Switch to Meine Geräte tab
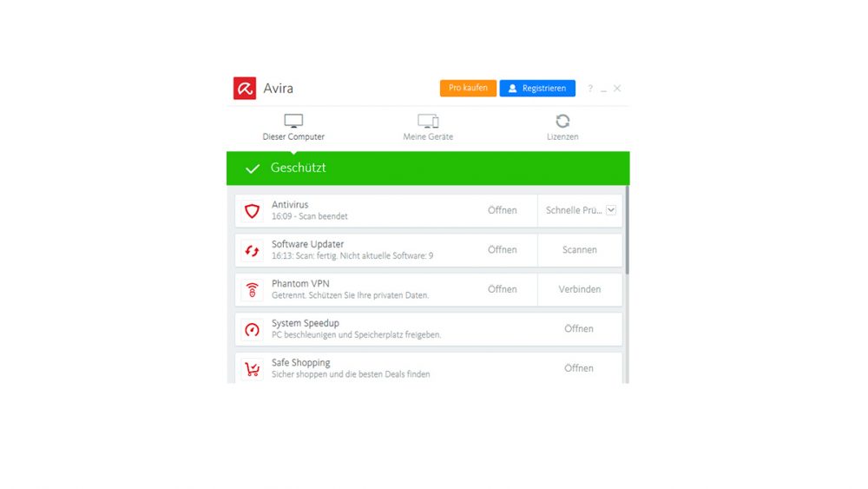The image size is (868, 489). (x=428, y=128)
